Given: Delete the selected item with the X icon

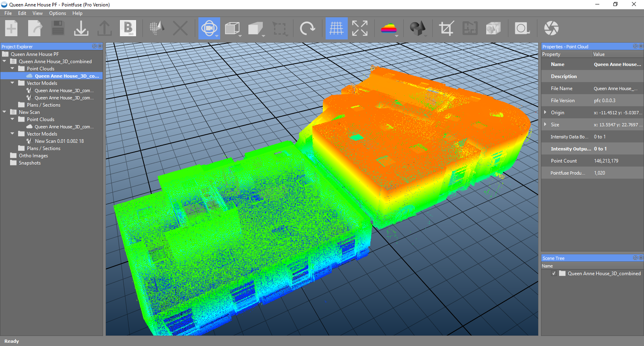Looking at the screenshot, I should tap(180, 28).
